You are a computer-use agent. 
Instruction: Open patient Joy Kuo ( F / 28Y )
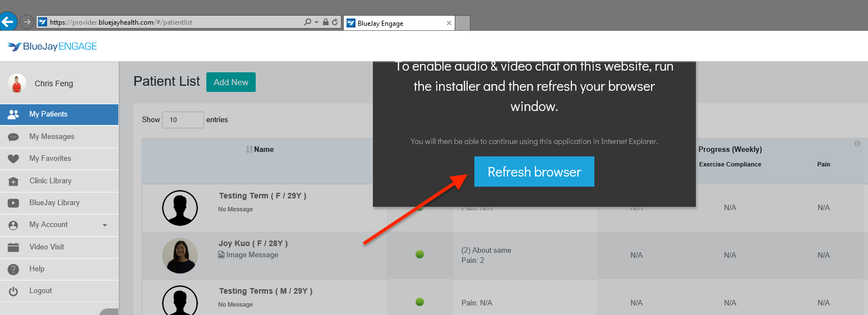point(253,244)
